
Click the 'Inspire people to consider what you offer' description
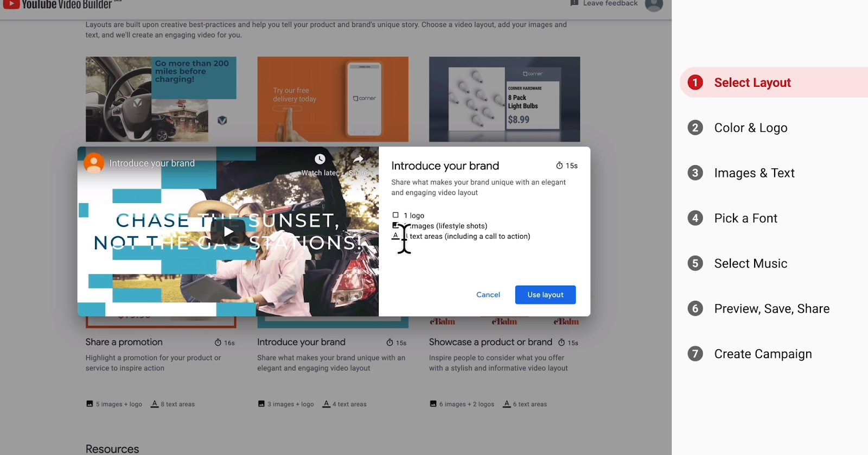tap(499, 363)
